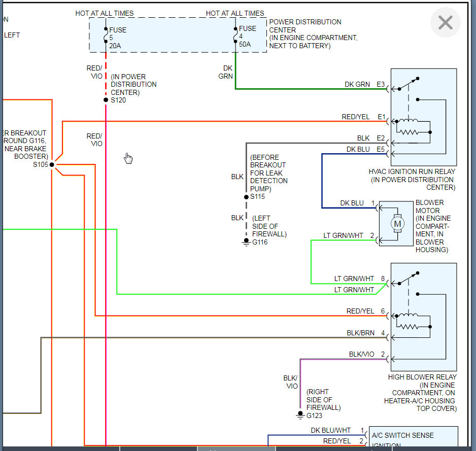Click the Fuse 5 20A symbol
Viewport: 476px width, 451px height.
(106, 35)
